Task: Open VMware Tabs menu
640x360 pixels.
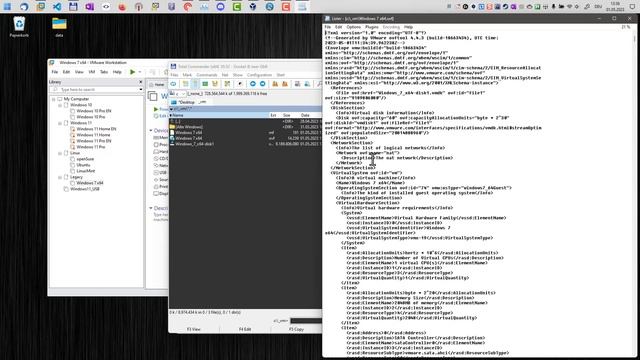Action: [104, 72]
